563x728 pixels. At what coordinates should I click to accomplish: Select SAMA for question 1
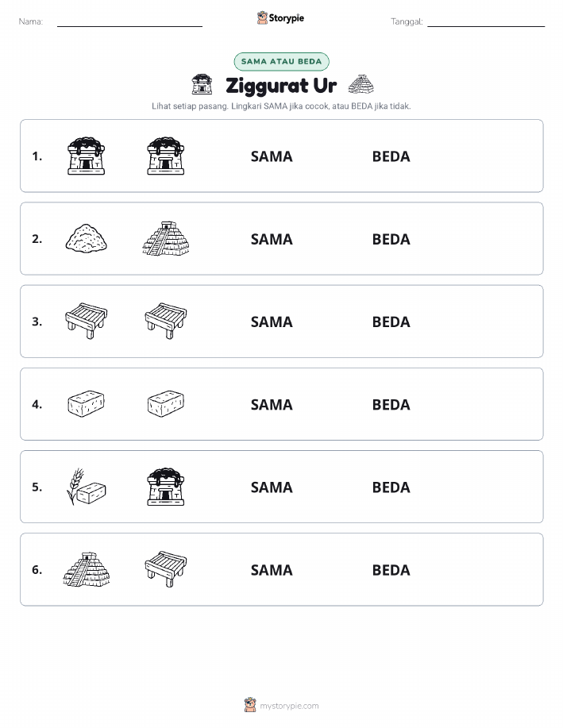272,156
